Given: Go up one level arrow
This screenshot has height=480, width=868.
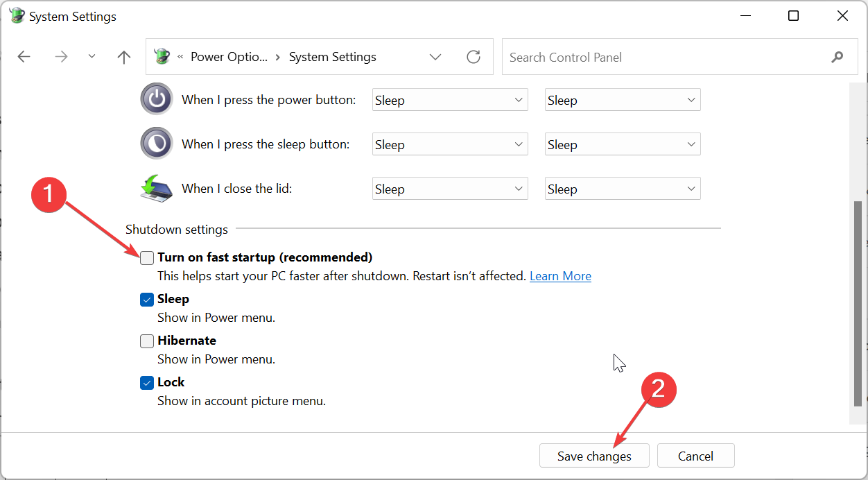Looking at the screenshot, I should click(124, 57).
